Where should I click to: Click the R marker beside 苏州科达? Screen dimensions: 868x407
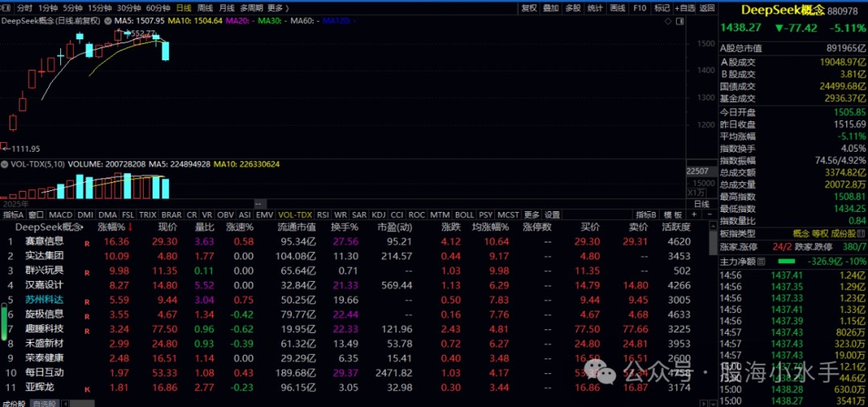tap(86, 302)
